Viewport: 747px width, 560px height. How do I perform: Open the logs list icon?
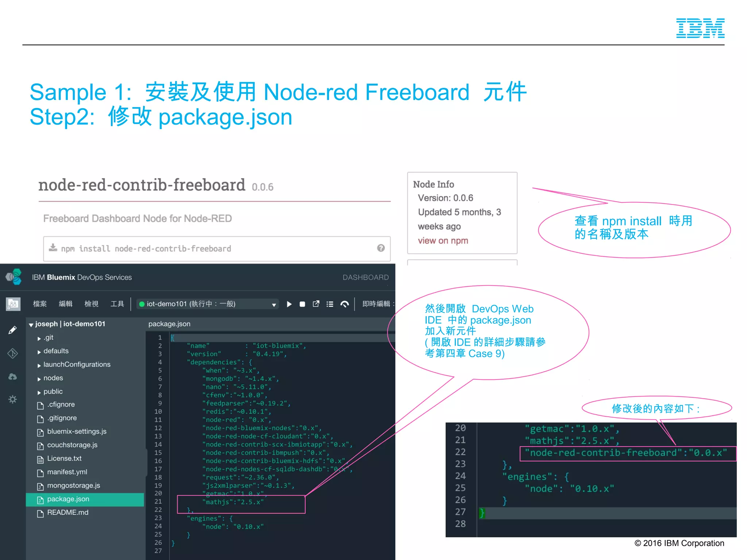click(x=330, y=304)
